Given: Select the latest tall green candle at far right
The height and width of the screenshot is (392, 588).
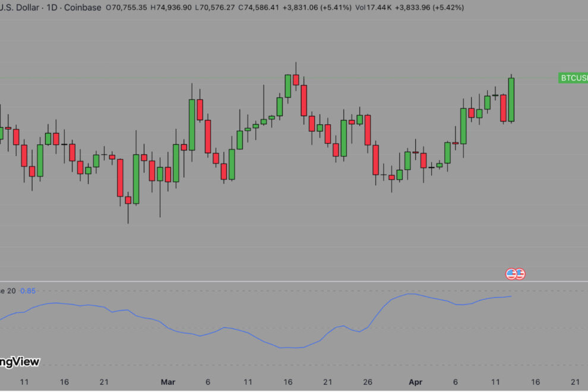Looking at the screenshot, I should [x=511, y=100].
